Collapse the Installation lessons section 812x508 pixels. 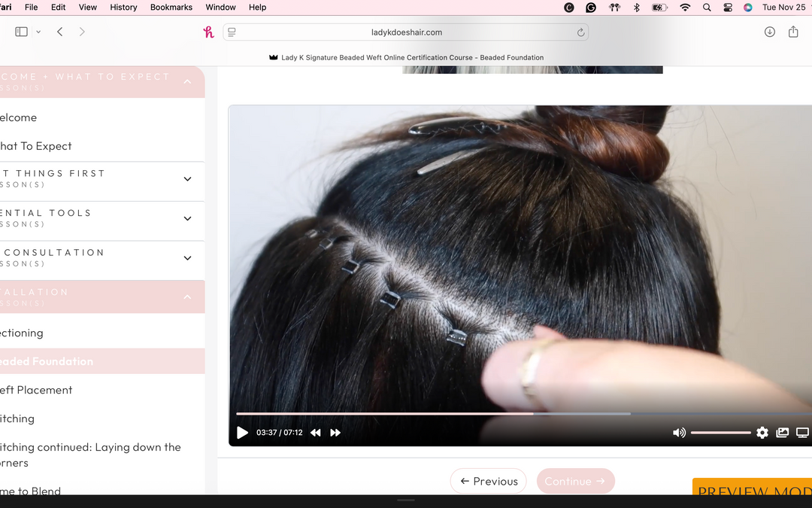pyautogui.click(x=187, y=297)
